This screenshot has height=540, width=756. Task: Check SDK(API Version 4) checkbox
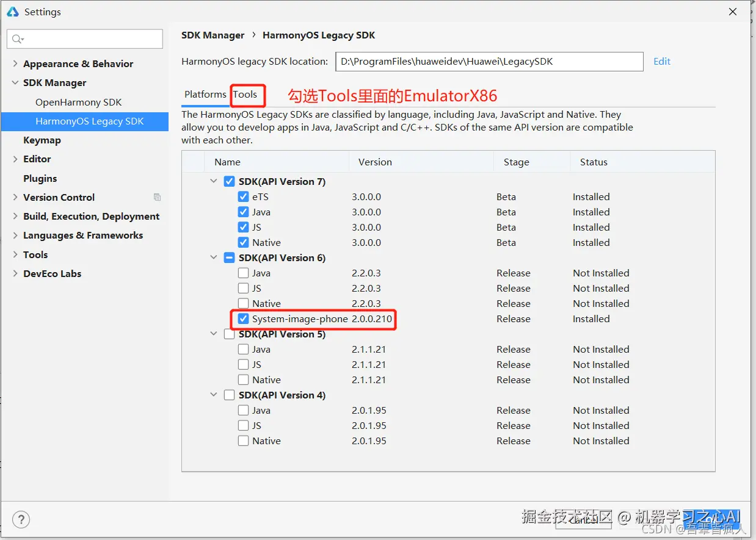click(229, 395)
